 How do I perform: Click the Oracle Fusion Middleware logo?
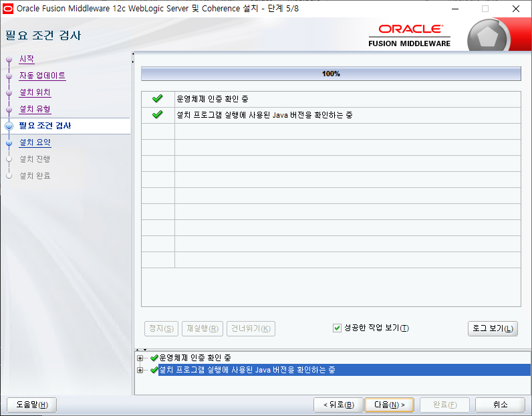pyautogui.click(x=410, y=35)
